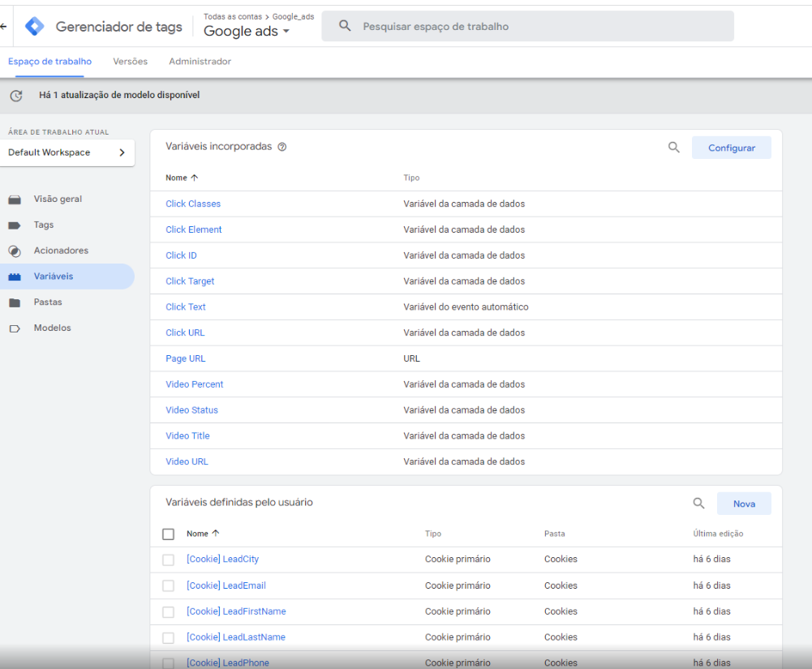Search the user-defined variables list
Viewport: 812px width, 669px height.
point(698,504)
